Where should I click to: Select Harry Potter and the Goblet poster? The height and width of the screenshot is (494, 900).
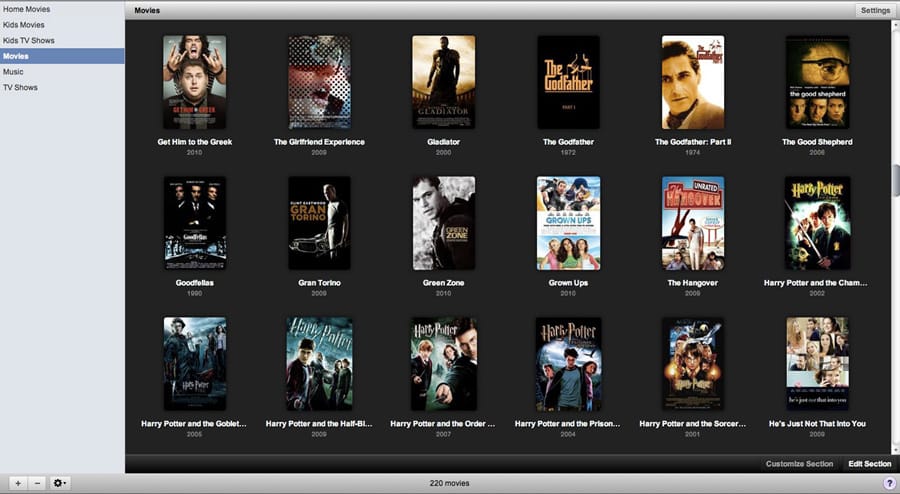(195, 364)
